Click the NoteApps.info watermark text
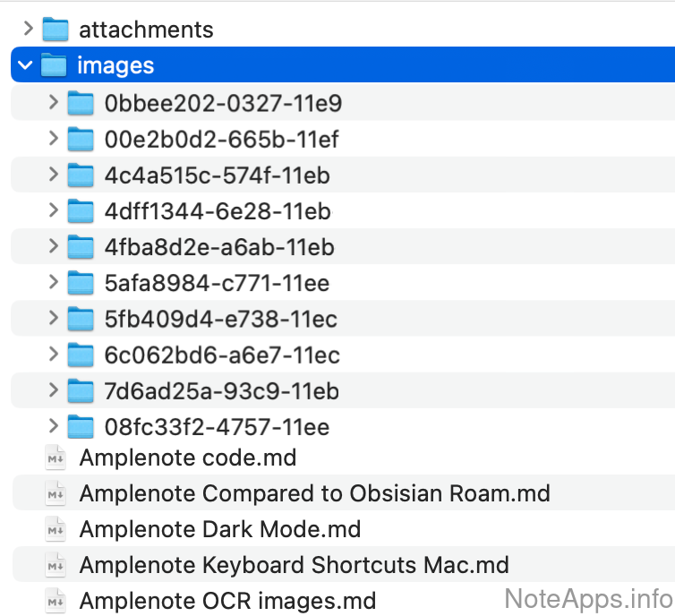Viewport: 675px width, 616px height. 588,597
